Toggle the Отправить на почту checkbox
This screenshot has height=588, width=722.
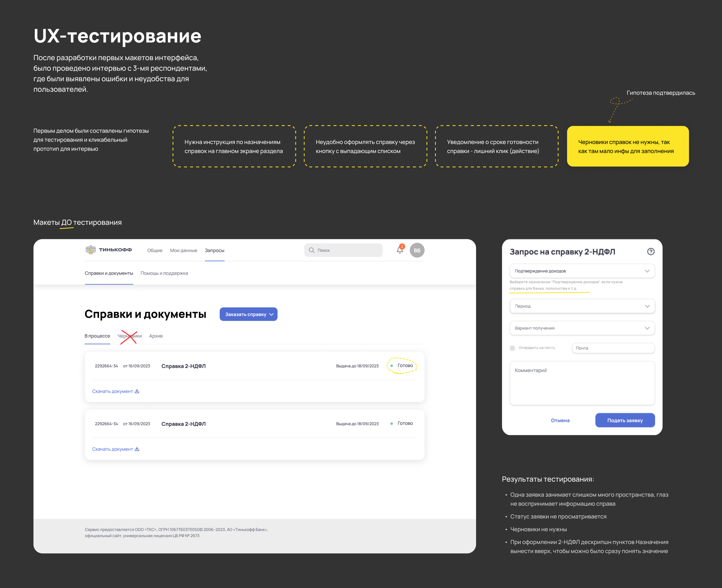[512, 348]
